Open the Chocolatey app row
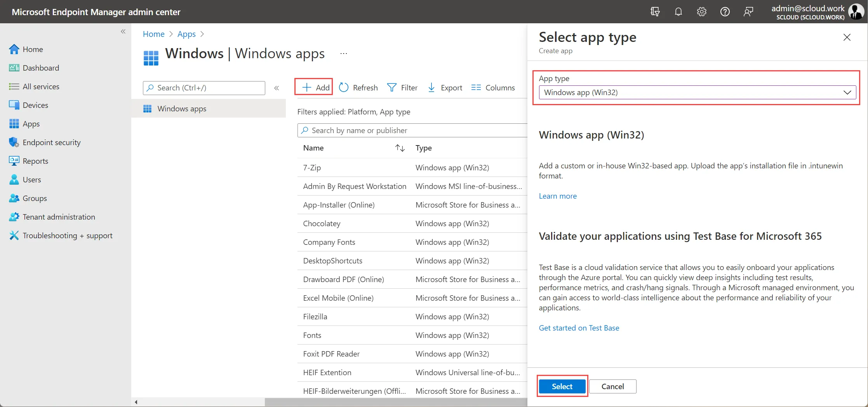The image size is (868, 407). click(412, 223)
